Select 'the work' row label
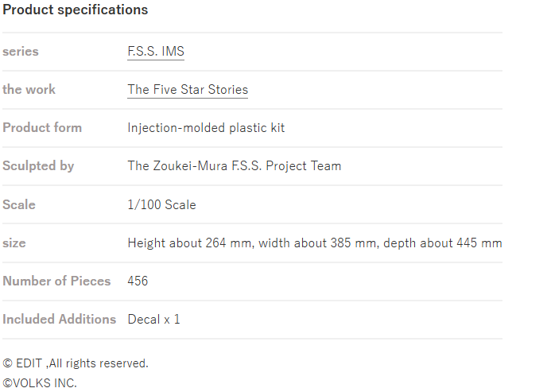The image size is (547, 392). click(x=29, y=89)
